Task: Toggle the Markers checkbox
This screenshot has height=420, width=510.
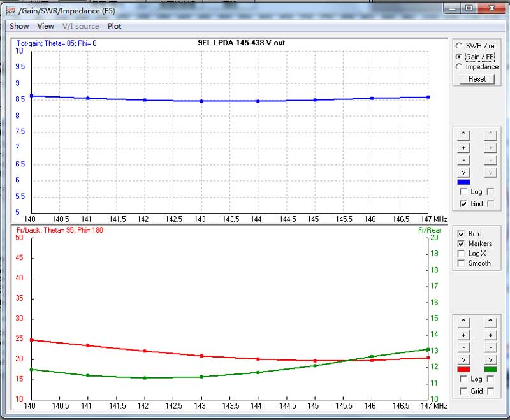Action: (461, 243)
